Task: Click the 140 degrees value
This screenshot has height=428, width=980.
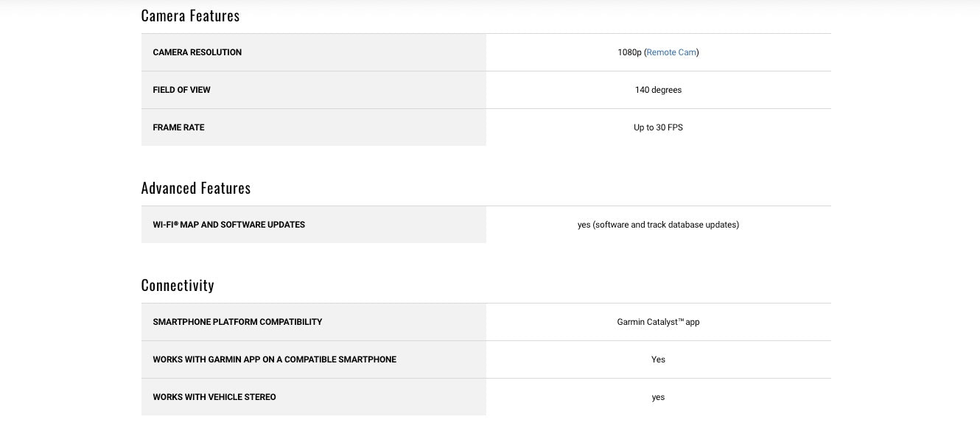Action: click(658, 90)
